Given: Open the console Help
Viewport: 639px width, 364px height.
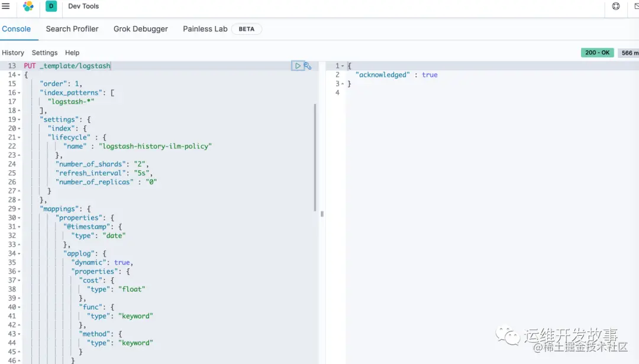Looking at the screenshot, I should [72, 53].
